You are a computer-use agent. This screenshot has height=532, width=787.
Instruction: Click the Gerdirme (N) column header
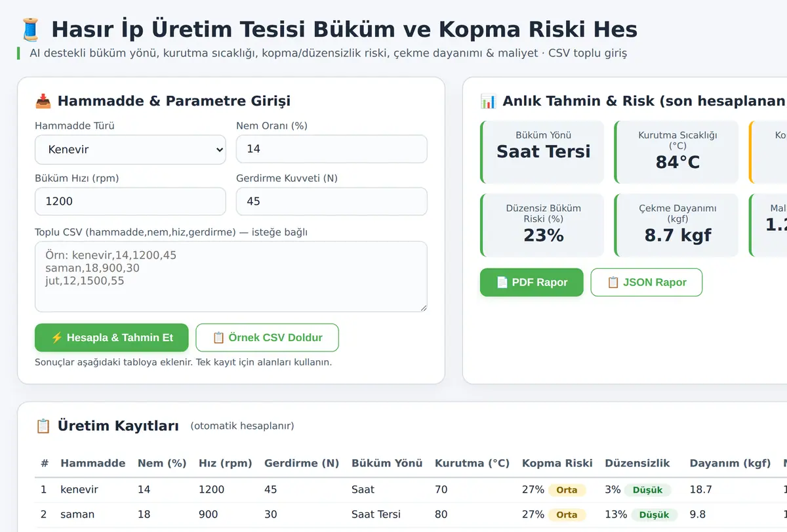click(x=302, y=463)
